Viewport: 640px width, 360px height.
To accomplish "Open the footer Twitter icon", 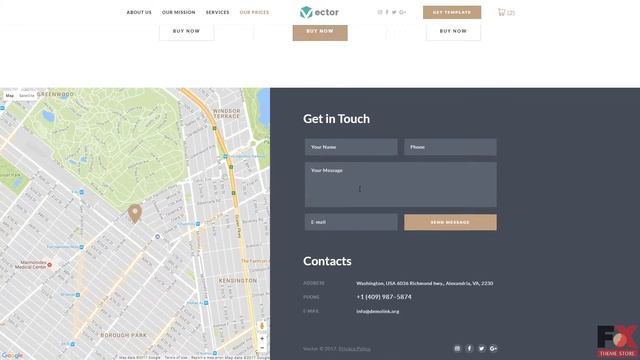I will (482, 349).
